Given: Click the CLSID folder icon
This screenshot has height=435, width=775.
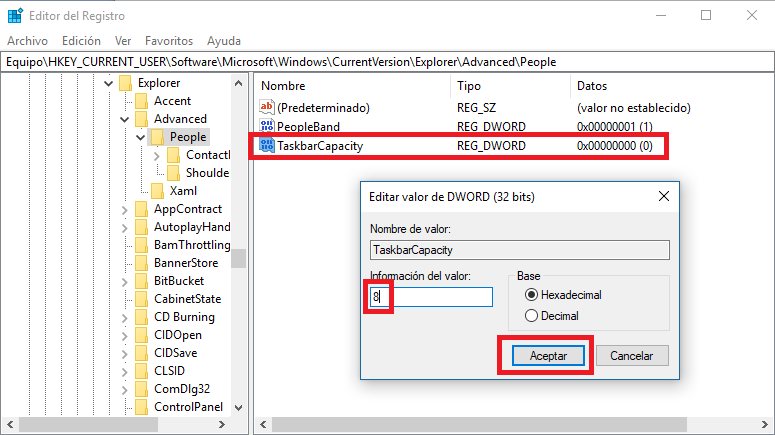Looking at the screenshot, I should (x=141, y=371).
